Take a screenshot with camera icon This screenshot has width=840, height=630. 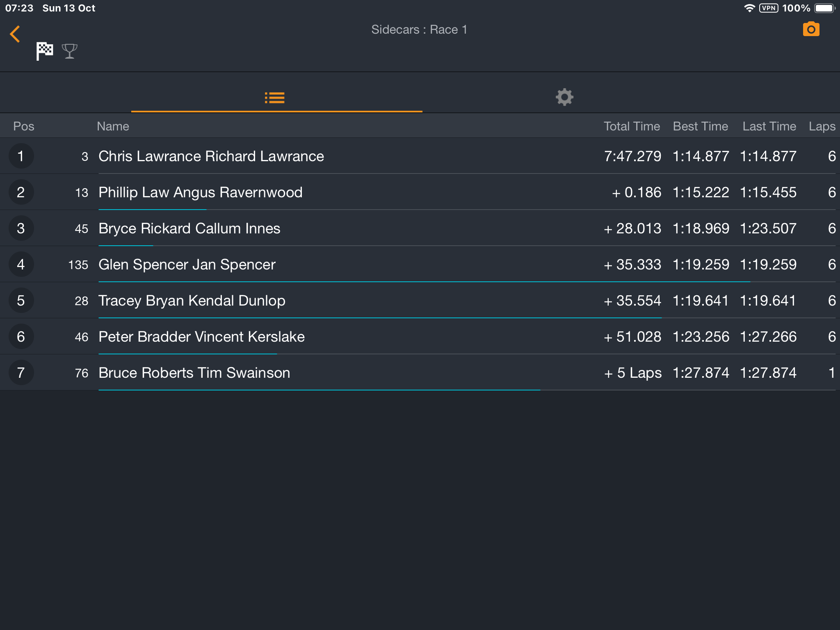(x=811, y=29)
